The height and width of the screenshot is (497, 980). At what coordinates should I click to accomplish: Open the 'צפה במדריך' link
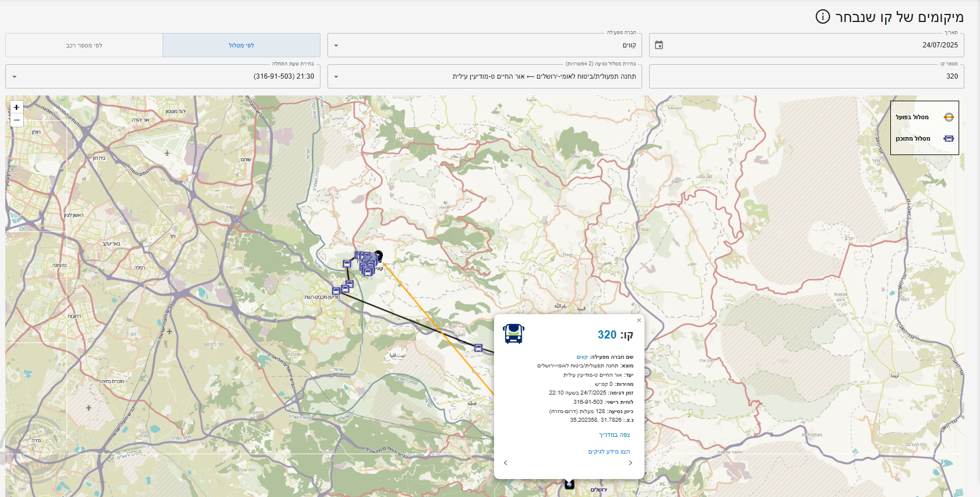[x=614, y=435]
